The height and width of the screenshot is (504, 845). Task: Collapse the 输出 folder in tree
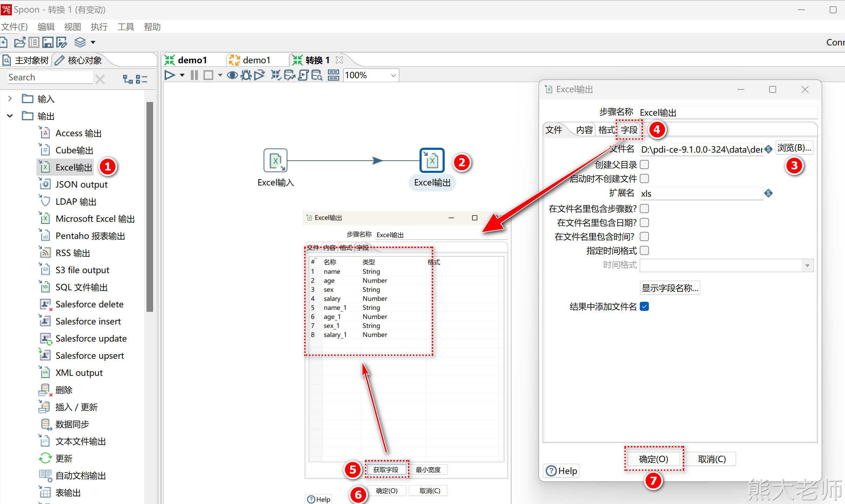click(10, 116)
